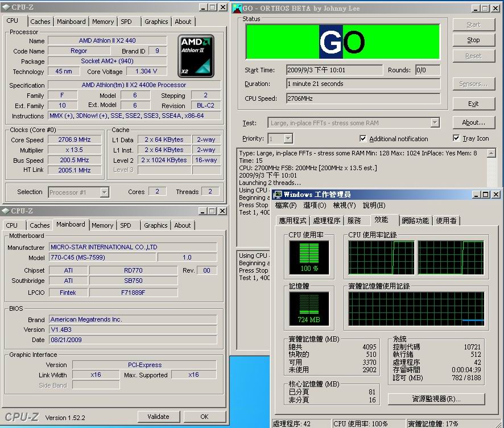Image resolution: width=504 pixels, height=428 pixels.
Task: Click the Stop button in ORTHOS
Action: 473,40
